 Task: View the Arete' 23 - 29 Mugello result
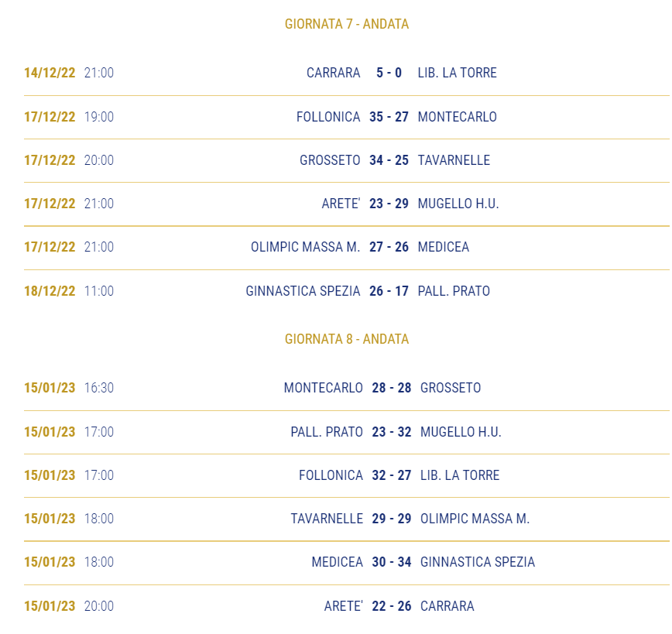(389, 204)
